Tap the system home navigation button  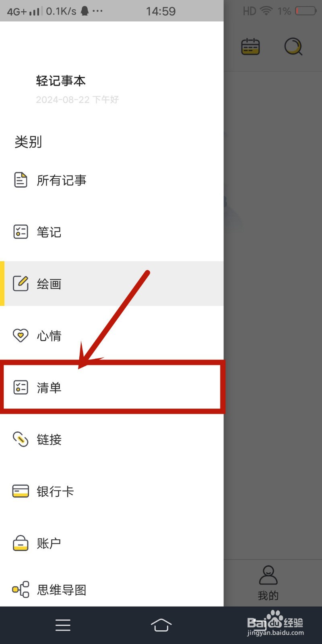[161, 625]
